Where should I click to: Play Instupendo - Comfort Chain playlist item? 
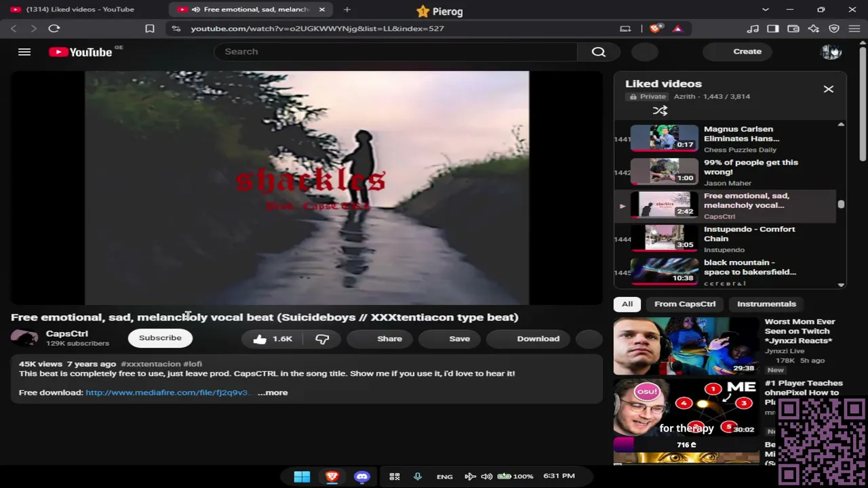click(x=726, y=239)
